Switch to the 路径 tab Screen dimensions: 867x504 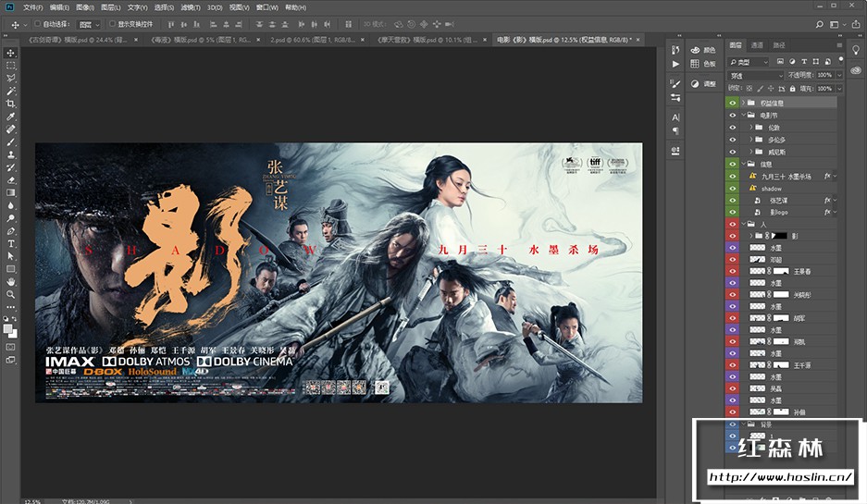click(778, 45)
